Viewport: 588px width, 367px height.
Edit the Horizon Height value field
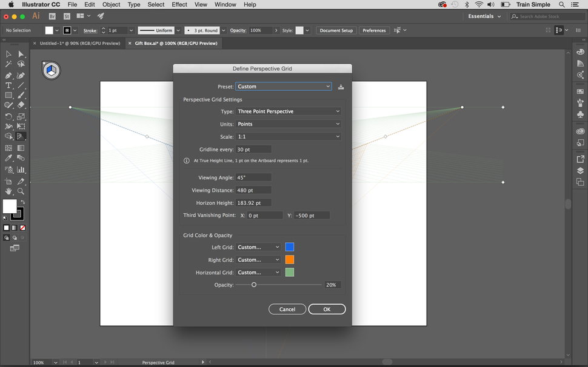pyautogui.click(x=253, y=202)
